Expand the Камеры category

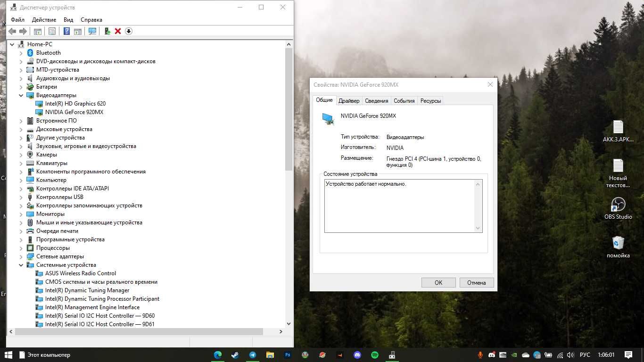pos(21,155)
